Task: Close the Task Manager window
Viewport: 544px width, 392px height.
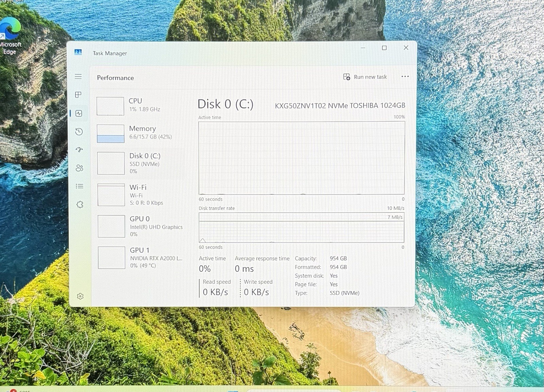Action: 406,48
